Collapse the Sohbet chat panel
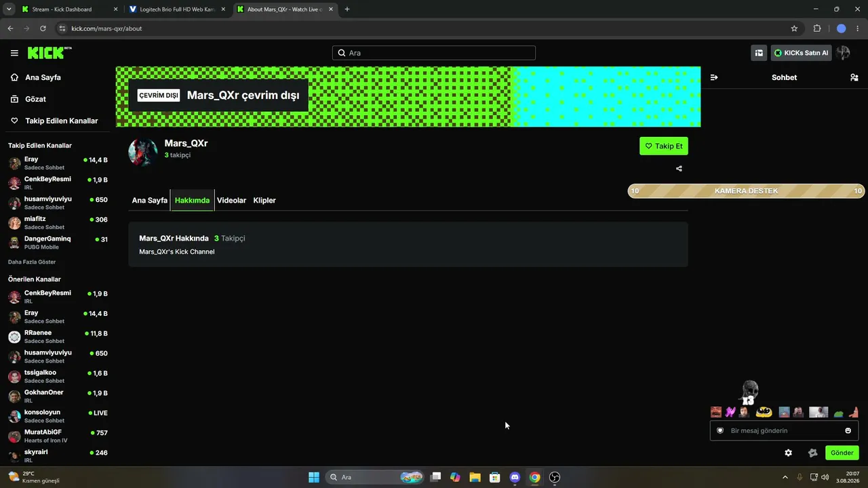 point(714,77)
